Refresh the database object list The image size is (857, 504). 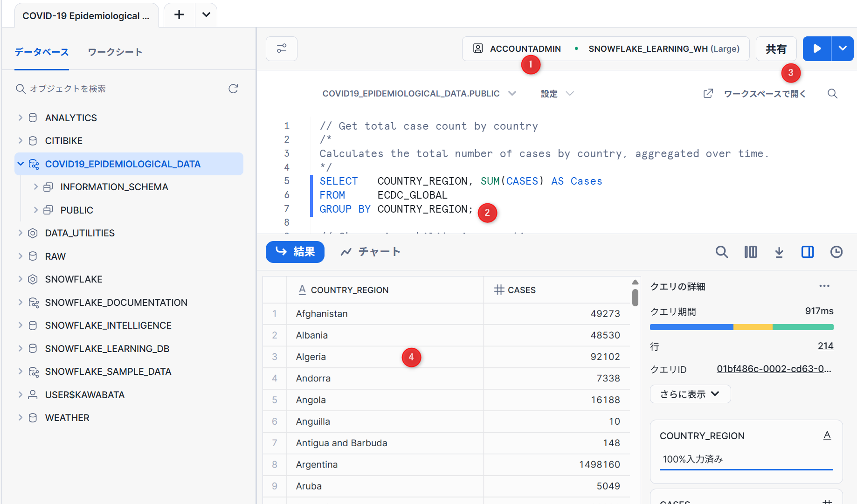click(x=234, y=89)
